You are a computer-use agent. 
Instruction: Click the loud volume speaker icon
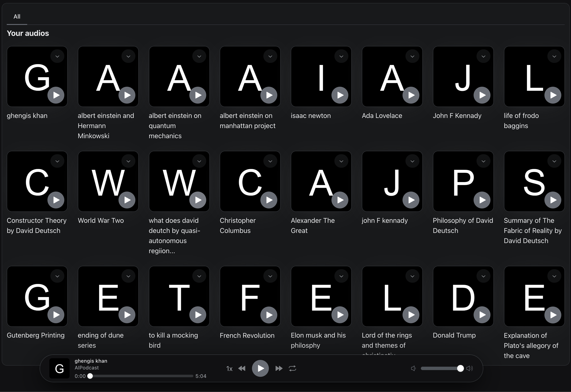tap(469, 368)
